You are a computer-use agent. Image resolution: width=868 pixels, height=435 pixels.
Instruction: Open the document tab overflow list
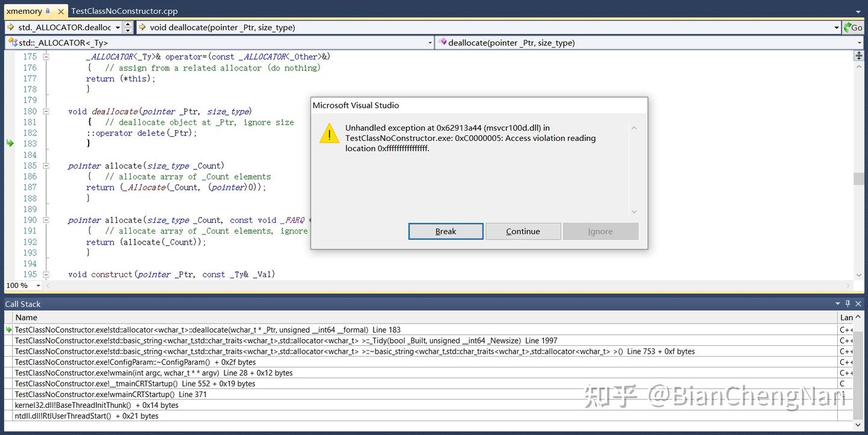coord(858,11)
